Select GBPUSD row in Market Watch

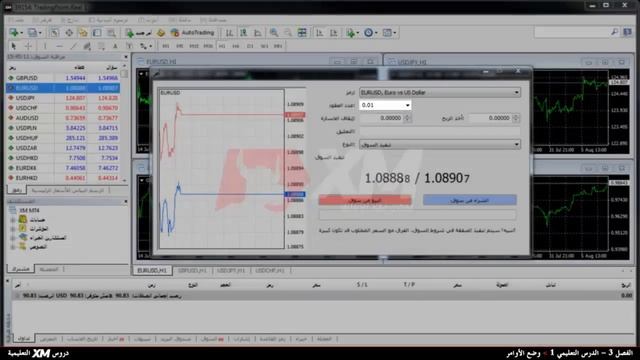63,78
